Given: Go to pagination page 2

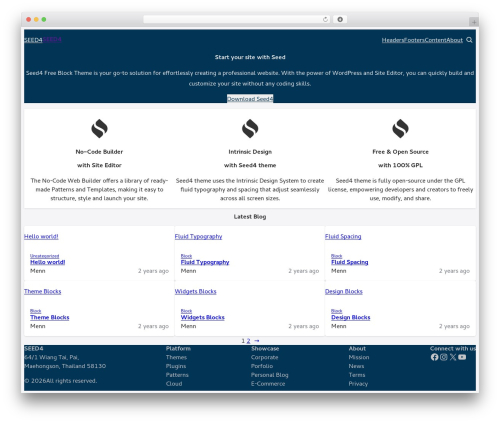Looking at the screenshot, I should click(248, 341).
